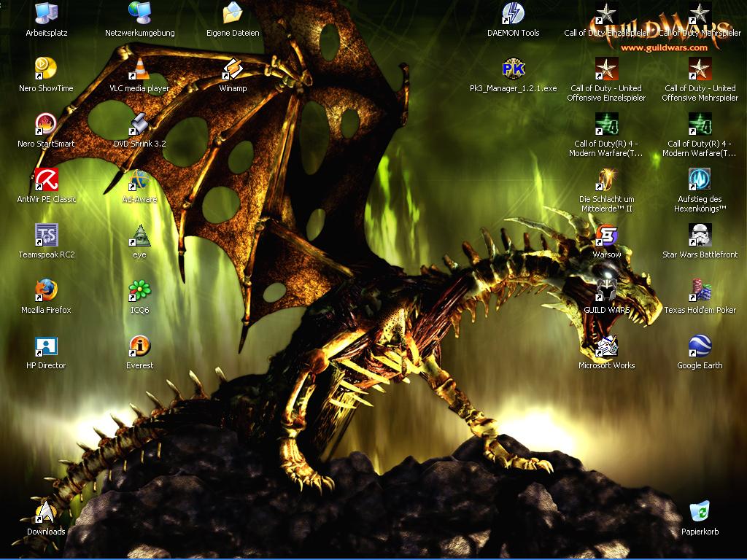This screenshot has width=747, height=560.
Task: Select the ICQ6 flower icon
Action: [x=139, y=290]
